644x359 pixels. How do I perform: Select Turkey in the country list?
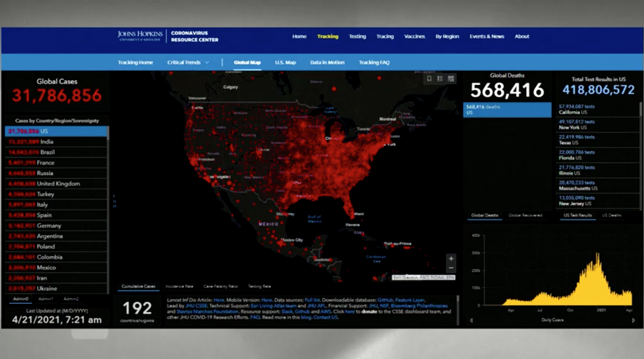[x=56, y=194]
